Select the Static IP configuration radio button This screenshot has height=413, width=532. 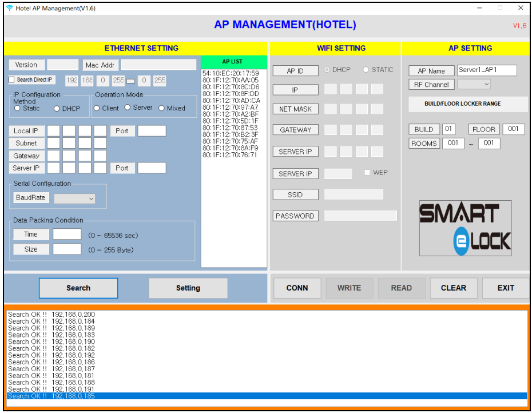click(17, 108)
